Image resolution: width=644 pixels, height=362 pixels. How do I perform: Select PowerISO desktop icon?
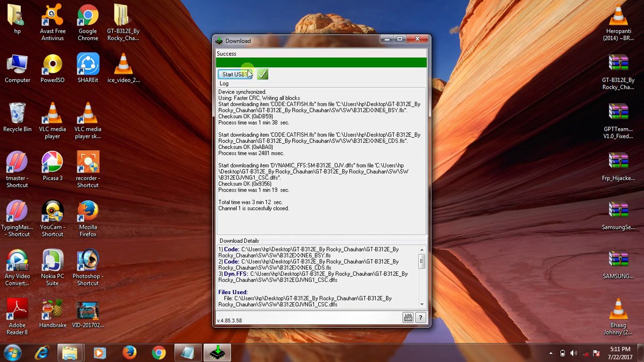tap(52, 68)
